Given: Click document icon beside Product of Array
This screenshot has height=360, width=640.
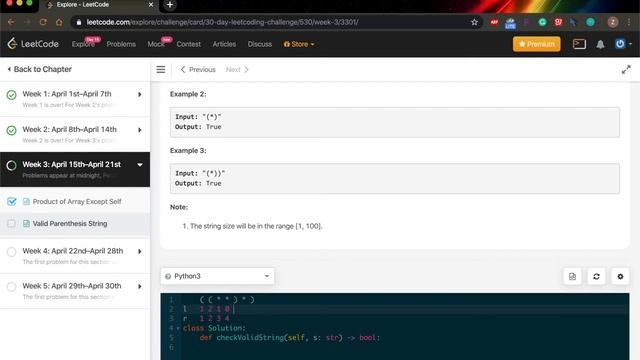Looking at the screenshot, I should [26, 202].
